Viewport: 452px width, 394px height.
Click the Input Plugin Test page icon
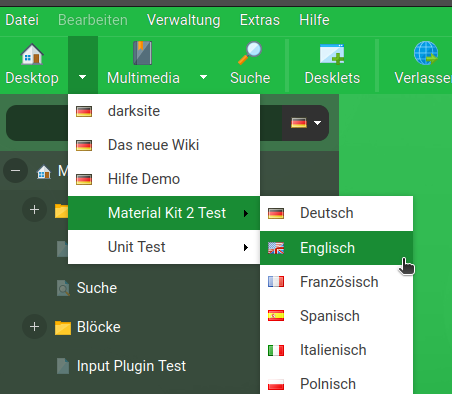(63, 366)
